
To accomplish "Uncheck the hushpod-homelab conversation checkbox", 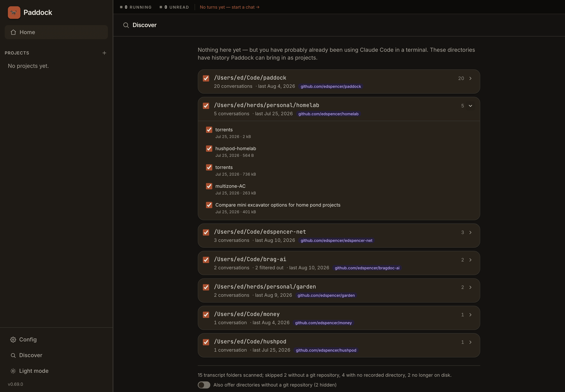I will 209,149.
